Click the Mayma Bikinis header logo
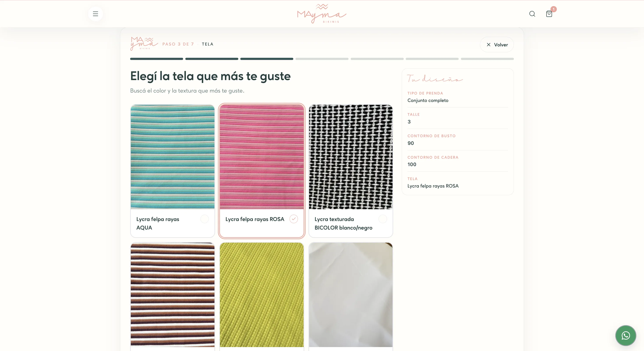This screenshot has width=644, height=351. tap(322, 14)
